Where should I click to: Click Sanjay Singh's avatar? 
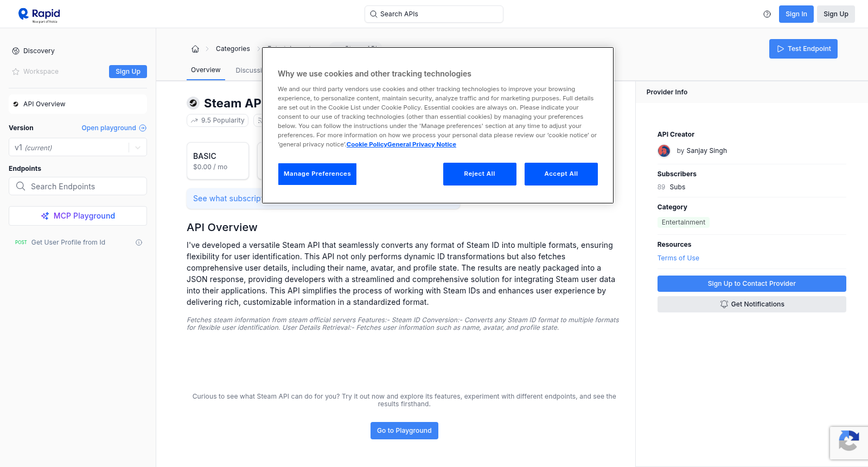[x=664, y=151]
